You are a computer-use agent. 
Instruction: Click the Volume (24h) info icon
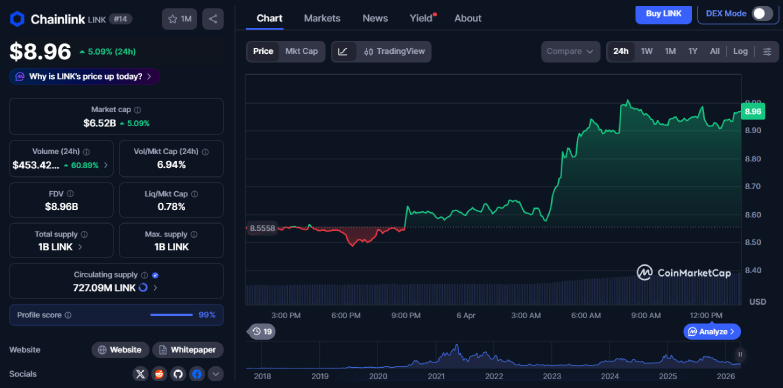86,152
